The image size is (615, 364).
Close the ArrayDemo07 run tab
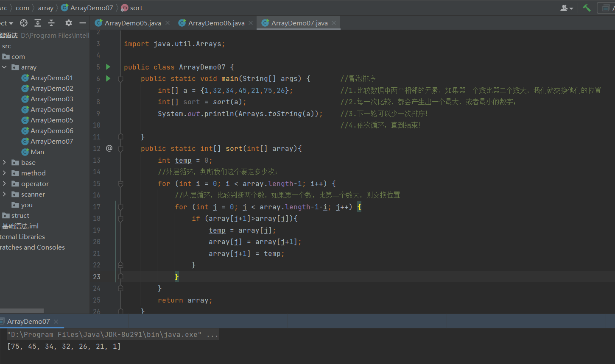pyautogui.click(x=56, y=322)
